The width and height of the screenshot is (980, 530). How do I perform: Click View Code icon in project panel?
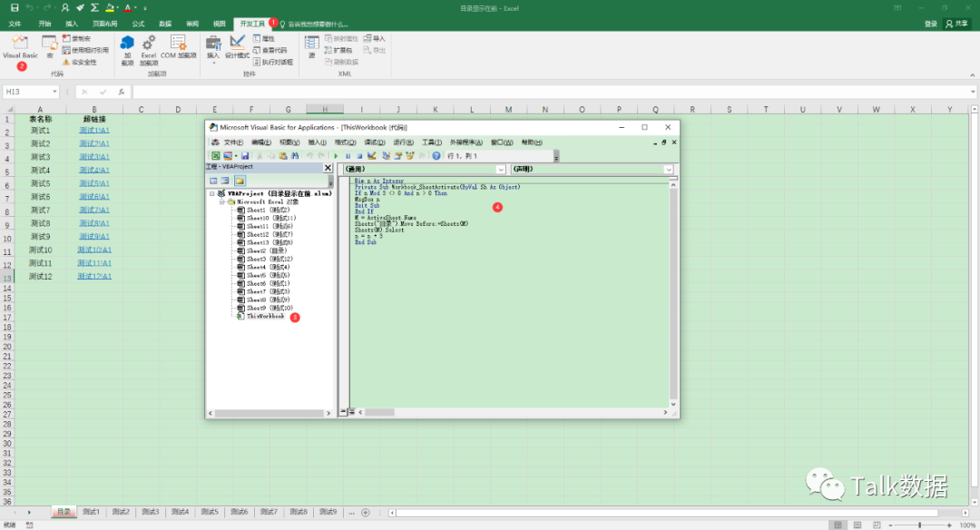click(x=213, y=181)
